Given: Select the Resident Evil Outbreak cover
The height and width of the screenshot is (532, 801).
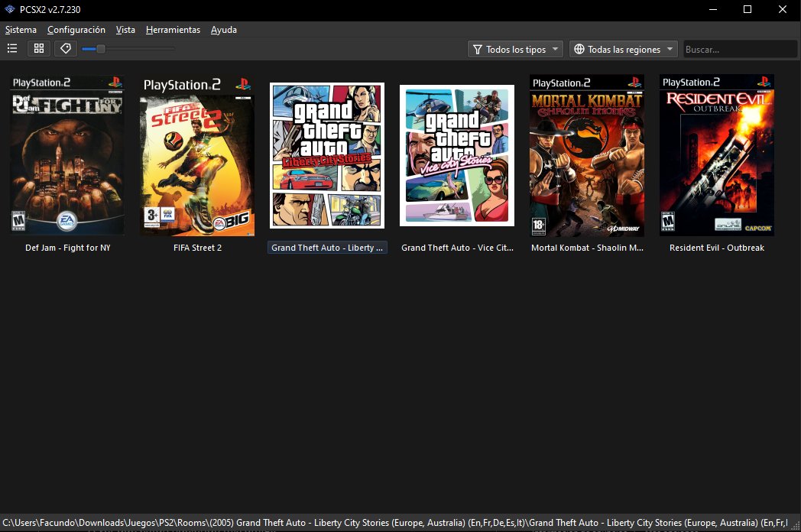Looking at the screenshot, I should (717, 155).
